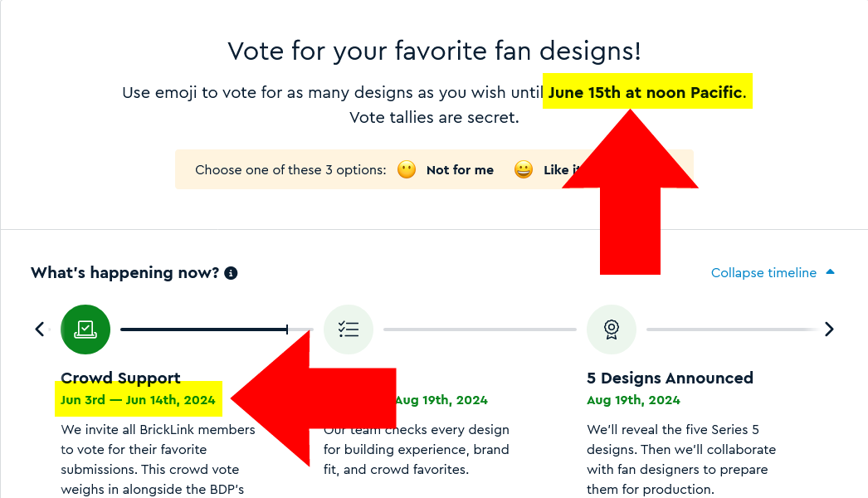Pick the grinning Like it emoji
Screen dimensions: 868x498
[x=524, y=170]
